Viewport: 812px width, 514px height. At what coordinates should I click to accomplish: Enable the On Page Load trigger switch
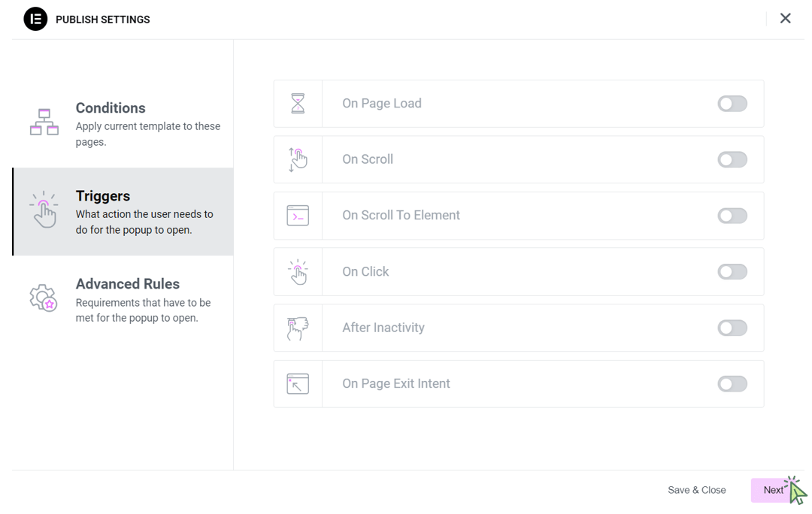[x=732, y=104]
